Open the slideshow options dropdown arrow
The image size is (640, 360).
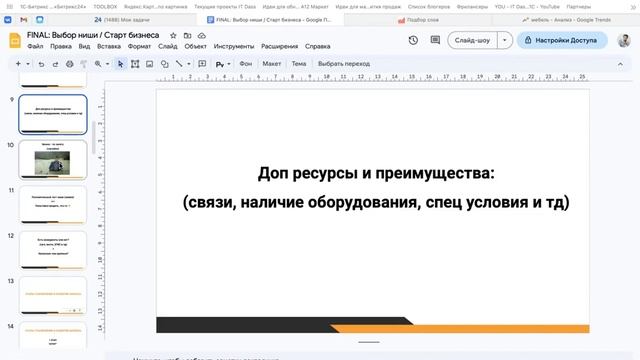pyautogui.click(x=504, y=40)
